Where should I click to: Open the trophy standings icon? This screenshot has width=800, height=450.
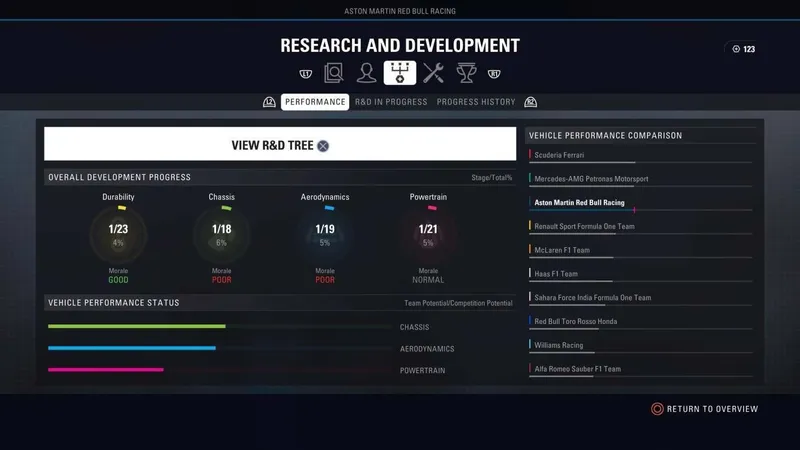pos(466,73)
